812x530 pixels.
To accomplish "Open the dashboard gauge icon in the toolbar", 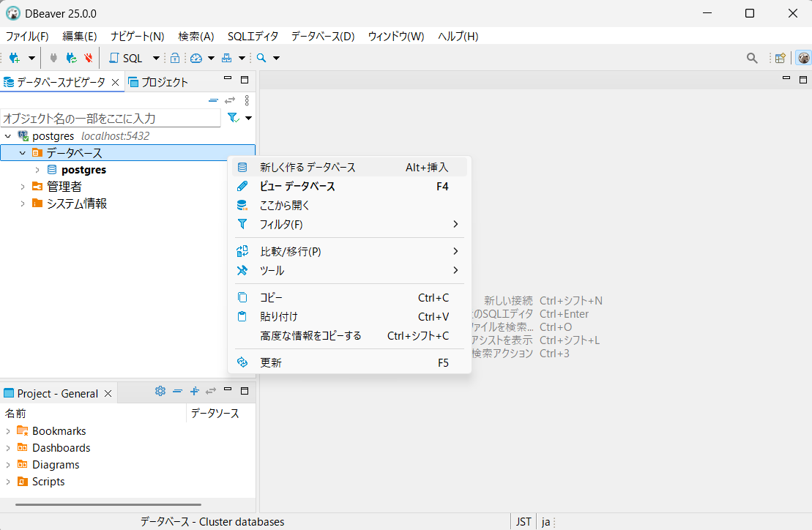I will (195, 58).
